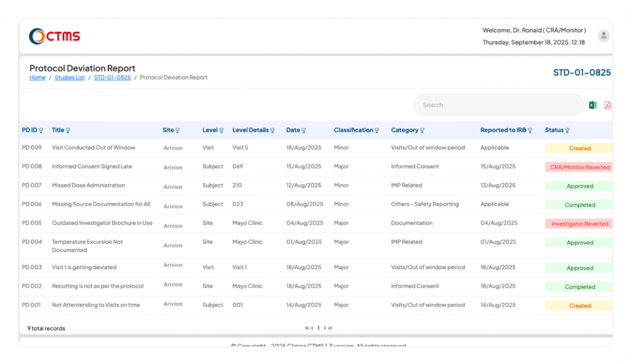Image resolution: width=631 pixels, height=364 pixels.
Task: Click 'Missing Source Documentation for AE' title
Action: (x=101, y=204)
